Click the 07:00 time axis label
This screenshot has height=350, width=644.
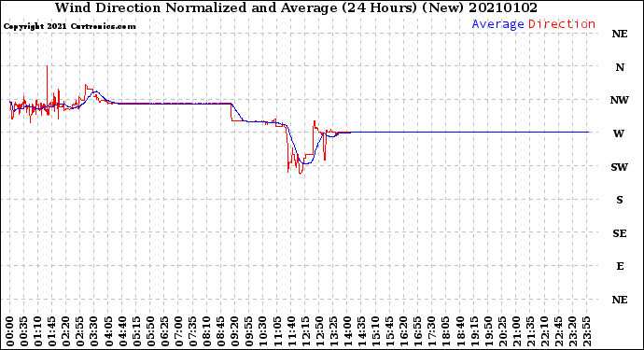click(x=179, y=331)
